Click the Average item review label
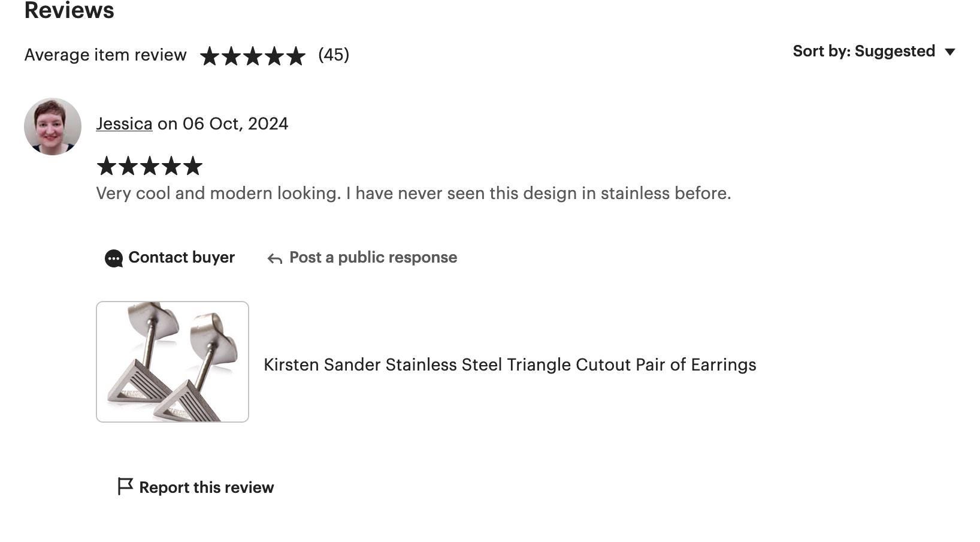Image resolution: width=980 pixels, height=542 pixels. [x=105, y=55]
